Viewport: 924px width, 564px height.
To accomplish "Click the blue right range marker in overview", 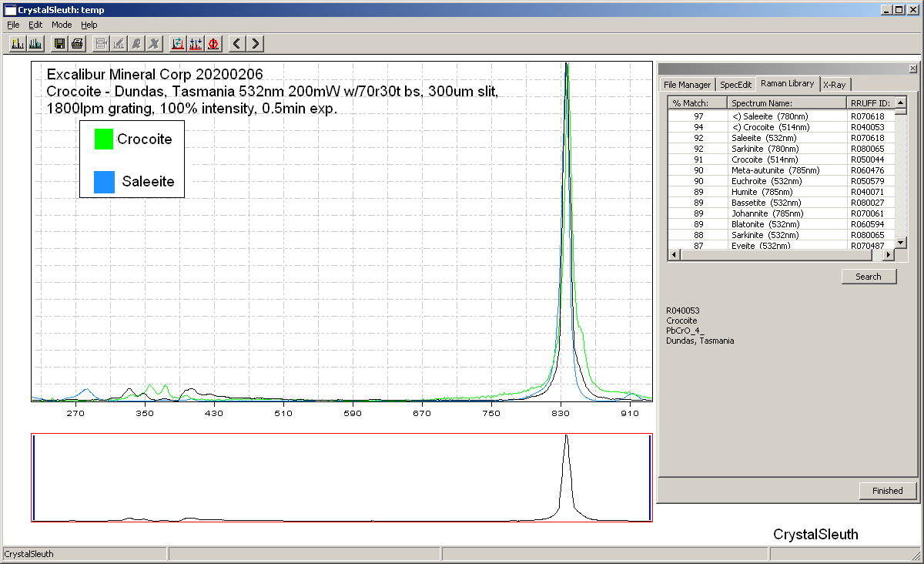I will coord(651,478).
